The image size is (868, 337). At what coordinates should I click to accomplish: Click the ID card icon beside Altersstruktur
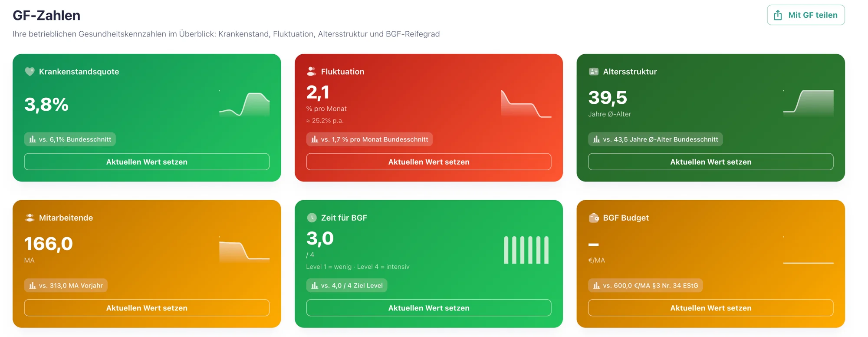[x=593, y=72]
